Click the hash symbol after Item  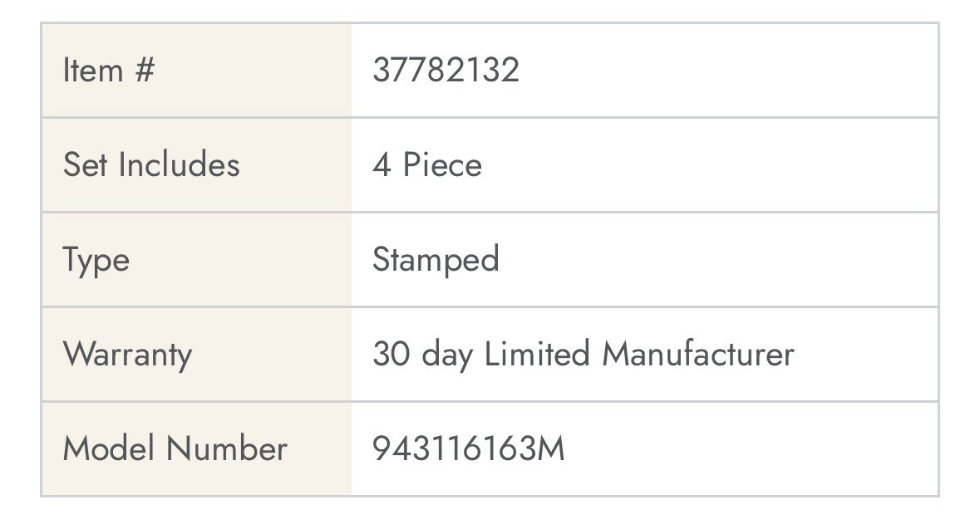145,70
